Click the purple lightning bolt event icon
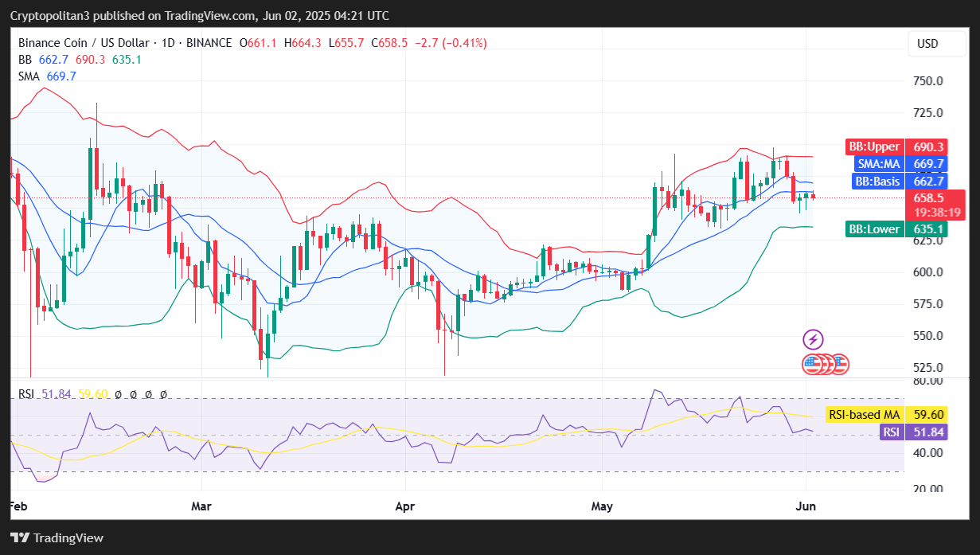 click(x=813, y=340)
